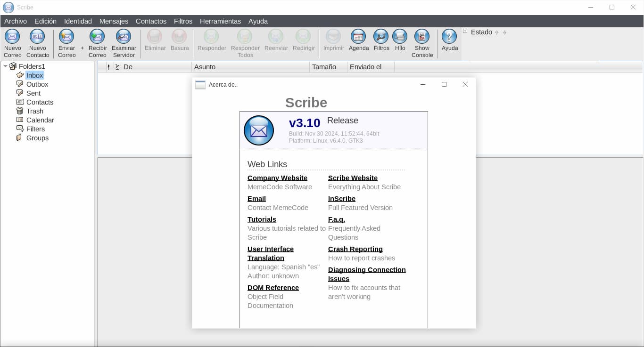
Task: Open the Agenda calendar icon
Action: pos(358,36)
